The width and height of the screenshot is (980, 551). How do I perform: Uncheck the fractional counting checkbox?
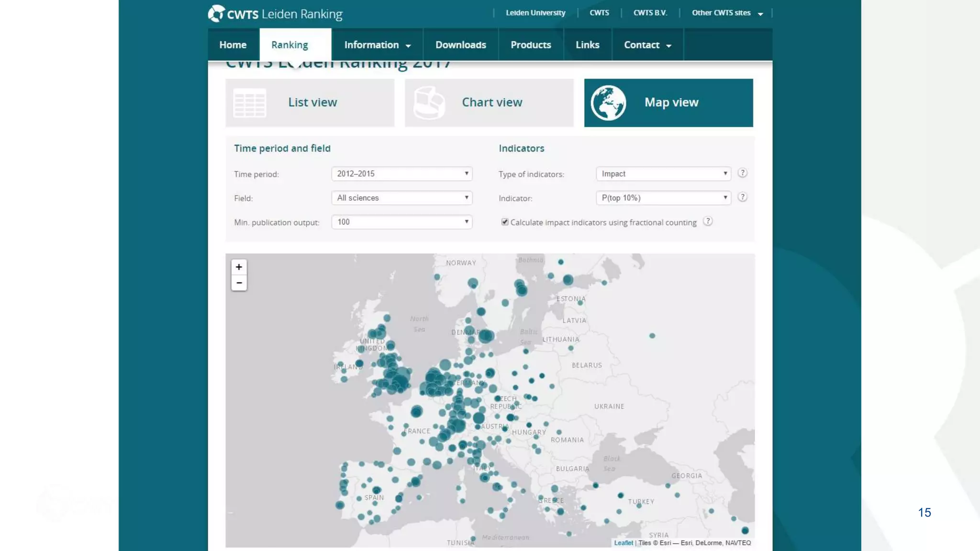point(505,222)
